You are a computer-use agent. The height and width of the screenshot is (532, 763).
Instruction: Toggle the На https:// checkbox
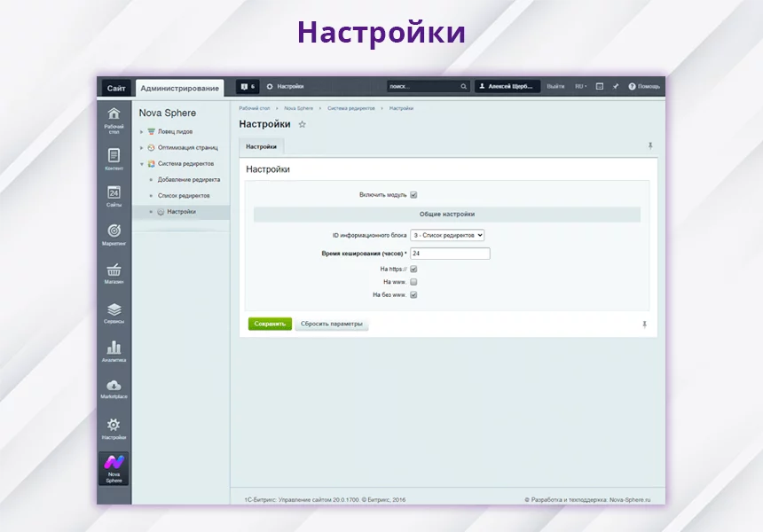click(413, 269)
